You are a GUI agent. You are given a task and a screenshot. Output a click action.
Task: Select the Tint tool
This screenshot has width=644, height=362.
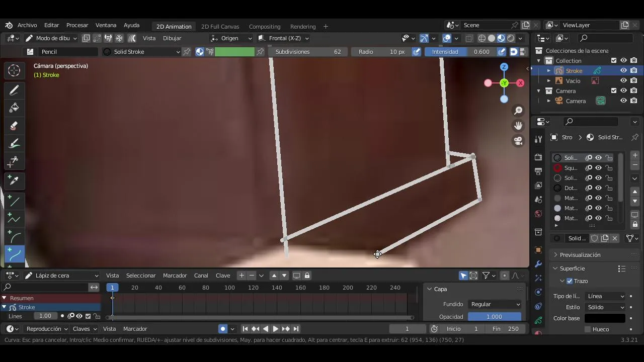[x=14, y=144]
